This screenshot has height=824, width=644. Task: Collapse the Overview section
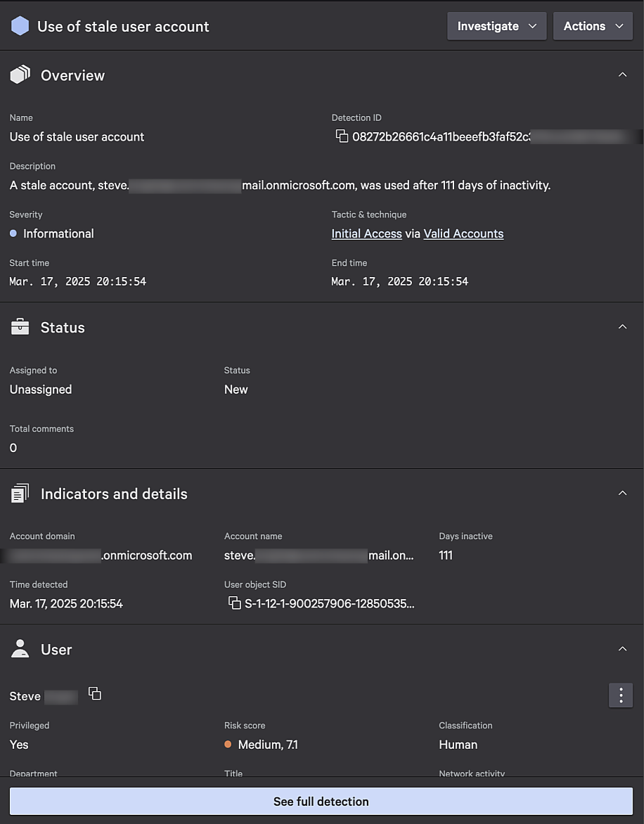(x=622, y=75)
